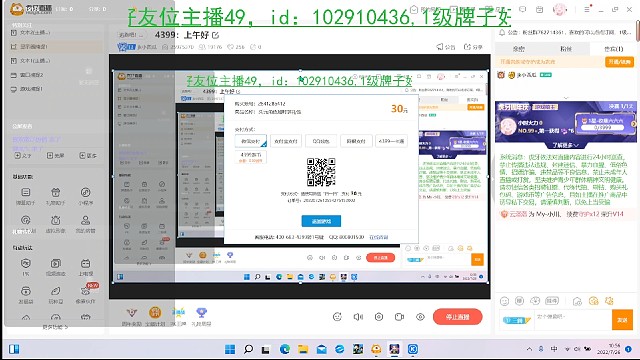
Task: Open taskbar Search
Action: [x=248, y=349]
